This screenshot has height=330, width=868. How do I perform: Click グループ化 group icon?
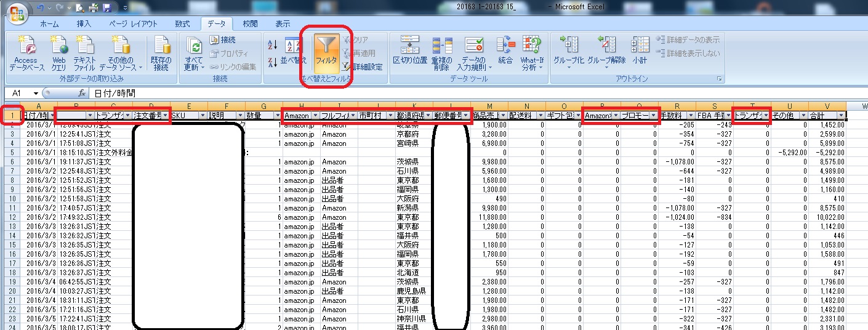pyautogui.click(x=568, y=46)
